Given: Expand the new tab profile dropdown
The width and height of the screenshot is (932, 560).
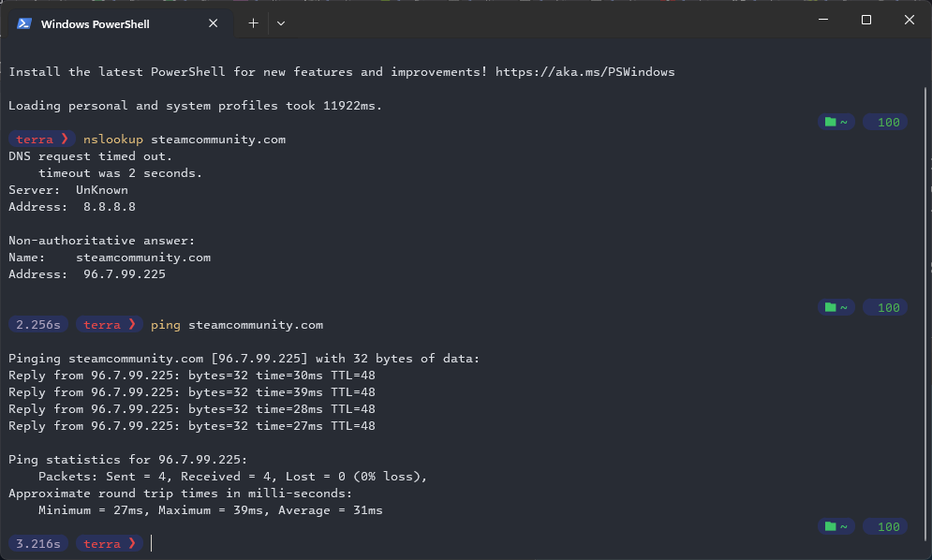Looking at the screenshot, I should [281, 23].
